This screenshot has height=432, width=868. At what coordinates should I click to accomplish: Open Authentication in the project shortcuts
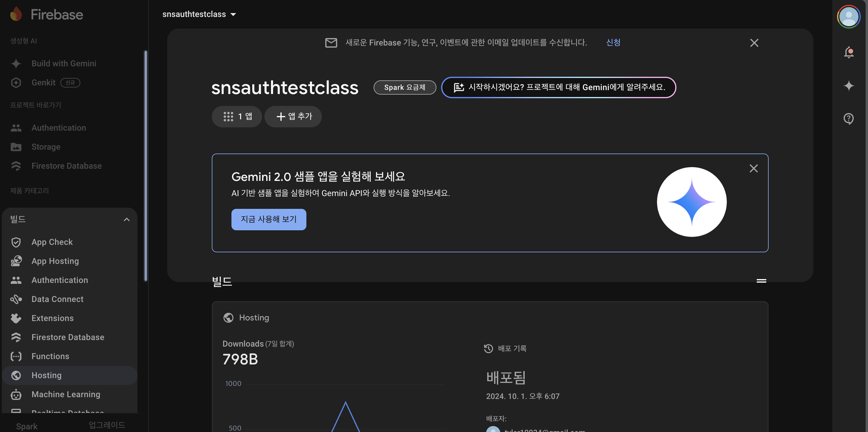[x=59, y=128]
